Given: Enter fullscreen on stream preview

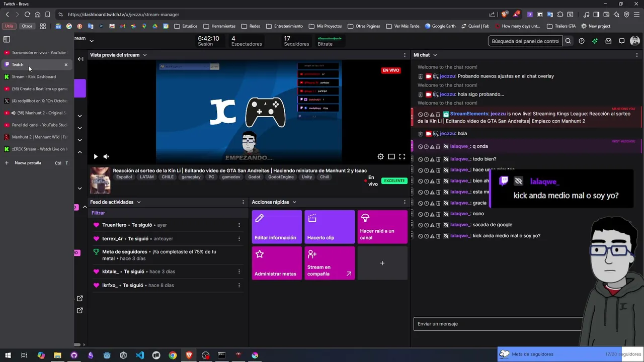Looking at the screenshot, I should pyautogui.click(x=402, y=156).
